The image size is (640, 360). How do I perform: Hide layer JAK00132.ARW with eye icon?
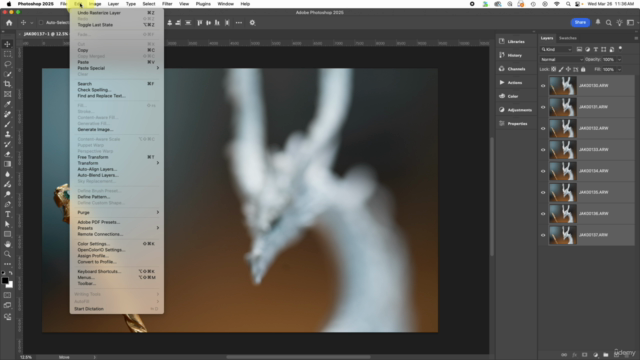pos(543,129)
